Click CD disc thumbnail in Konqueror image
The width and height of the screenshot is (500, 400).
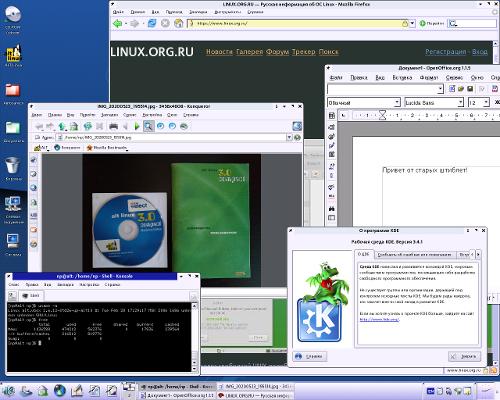(x=130, y=230)
